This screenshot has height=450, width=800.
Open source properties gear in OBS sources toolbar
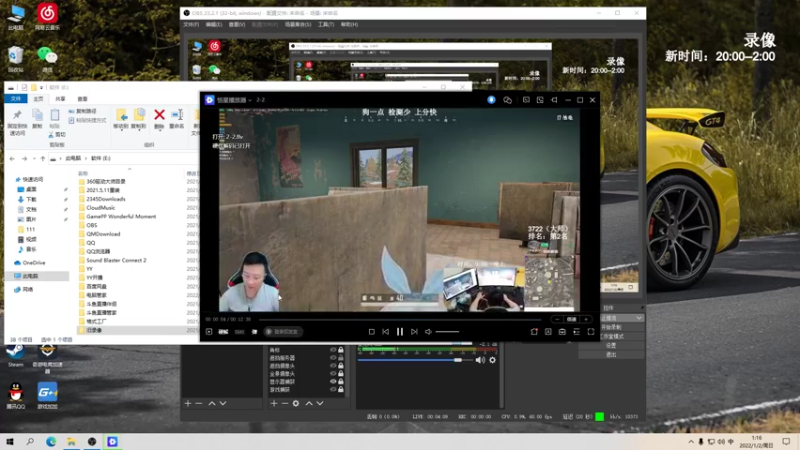[296, 403]
